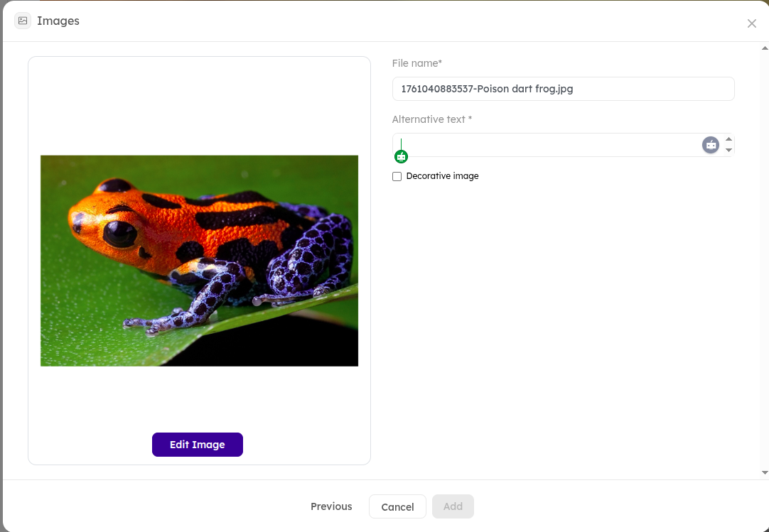The height and width of the screenshot is (532, 769).
Task: Click the Images dialog header icon
Action: [x=23, y=21]
